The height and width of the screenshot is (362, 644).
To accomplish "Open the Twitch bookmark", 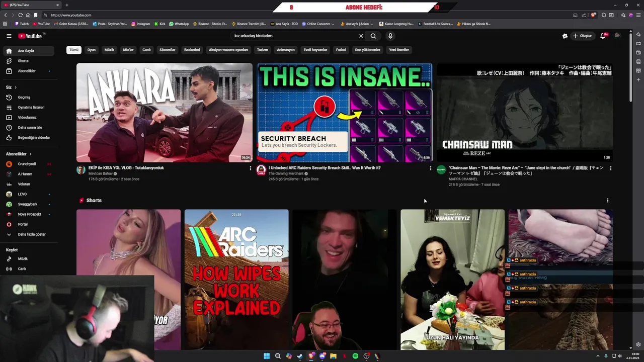I will click(22, 24).
